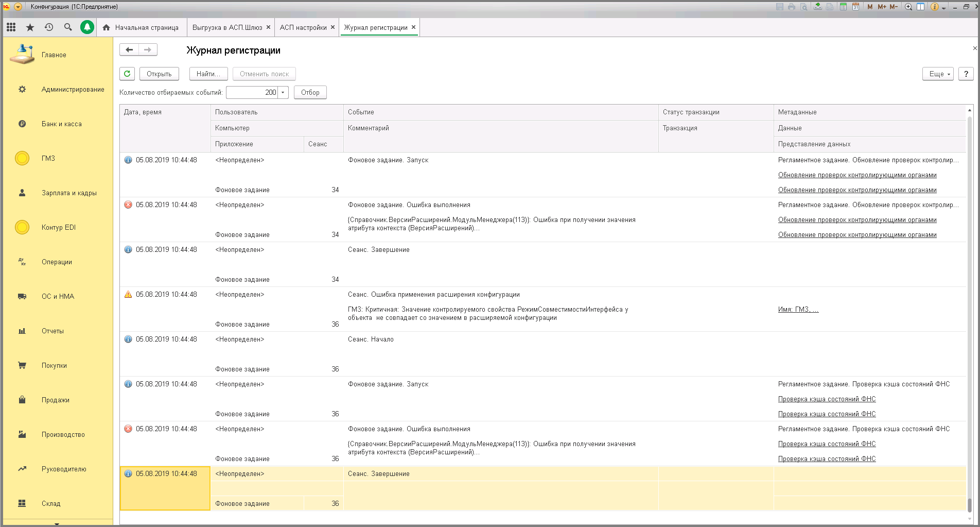The width and height of the screenshot is (980, 527).
Task: Click the help question mark button
Action: 966,74
